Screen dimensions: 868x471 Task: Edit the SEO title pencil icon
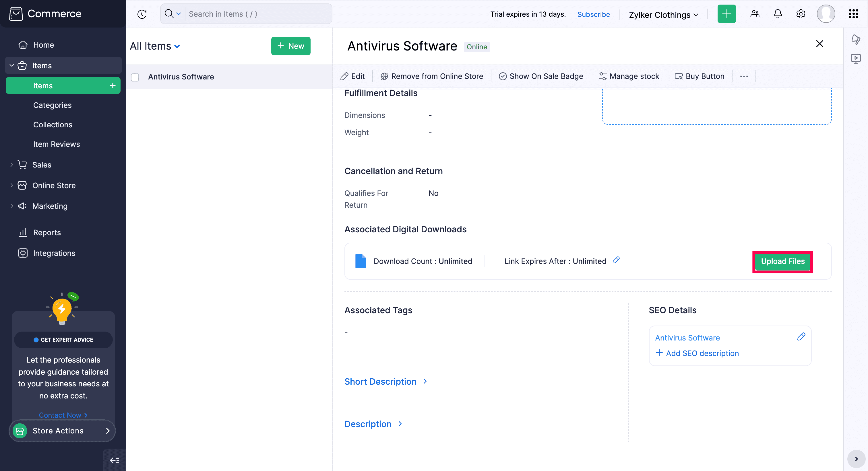point(801,337)
